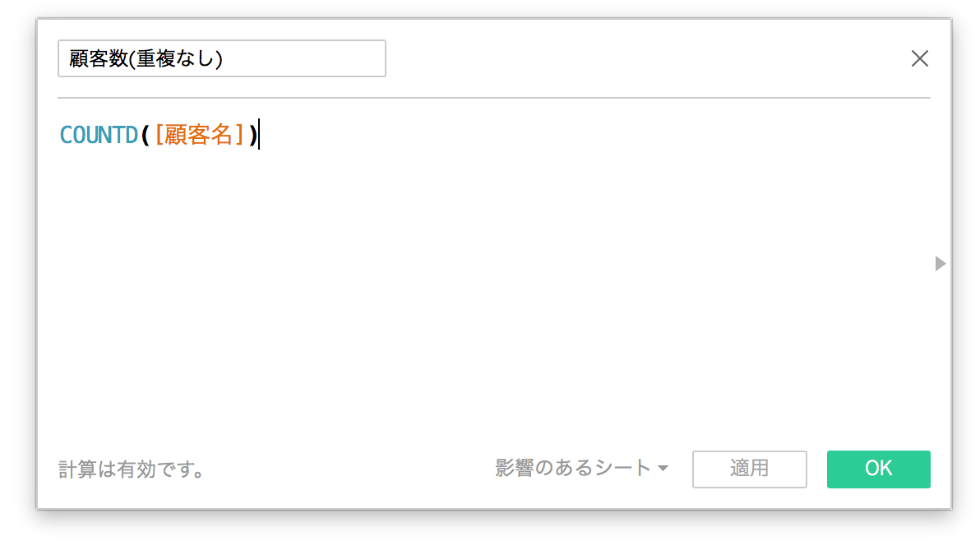980x541 pixels.
Task: Click the 計算は有効です status message
Action: pos(132,469)
